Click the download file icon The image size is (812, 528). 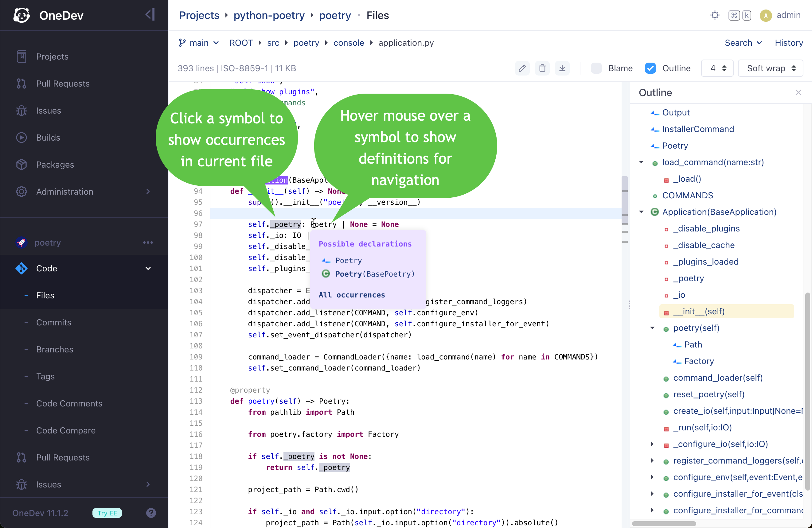pyautogui.click(x=562, y=68)
